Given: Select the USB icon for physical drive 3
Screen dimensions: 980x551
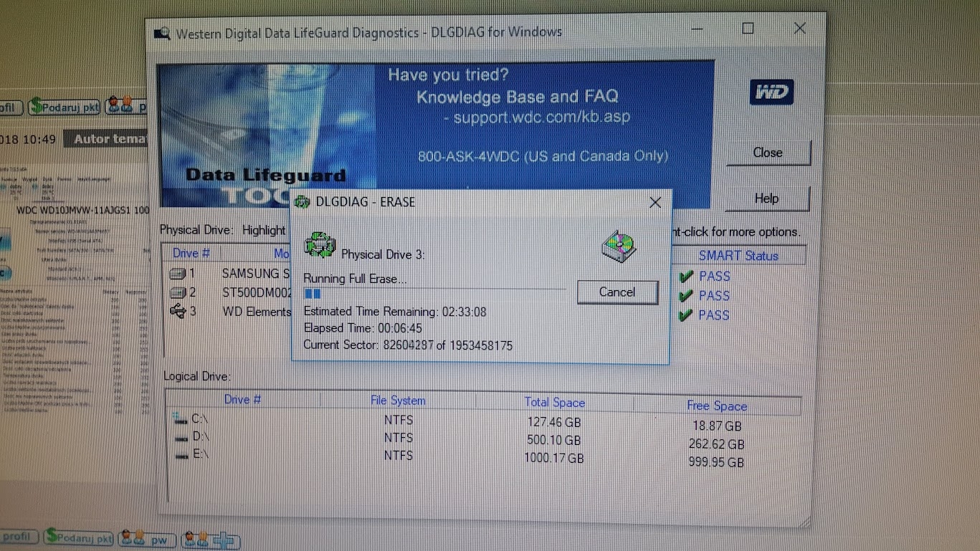Looking at the screenshot, I should click(177, 312).
